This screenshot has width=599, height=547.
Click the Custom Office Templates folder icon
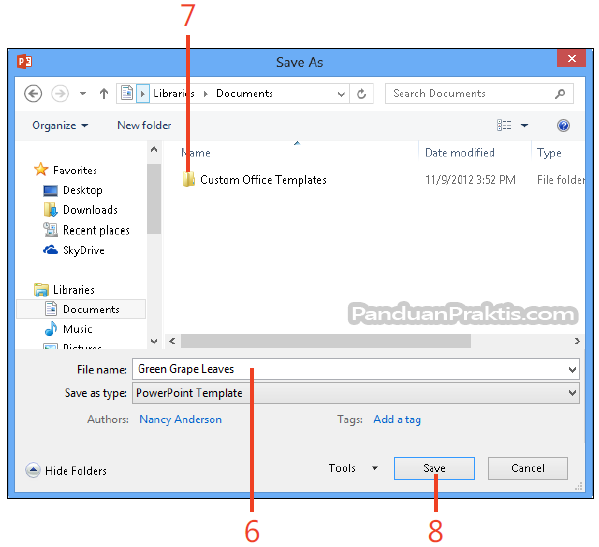click(x=189, y=179)
